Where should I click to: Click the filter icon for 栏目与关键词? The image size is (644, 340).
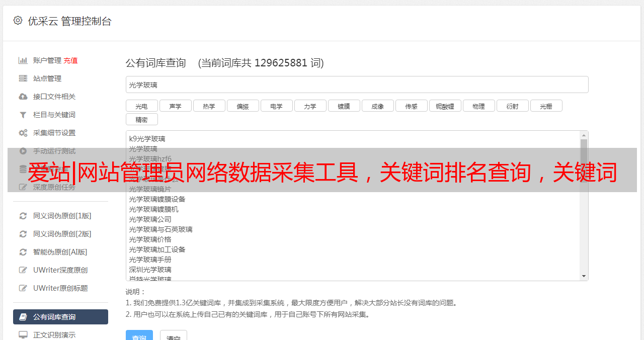click(x=23, y=115)
